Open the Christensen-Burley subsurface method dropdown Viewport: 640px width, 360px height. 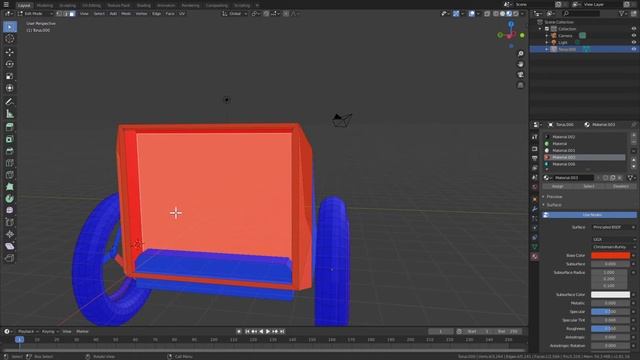pos(613,247)
